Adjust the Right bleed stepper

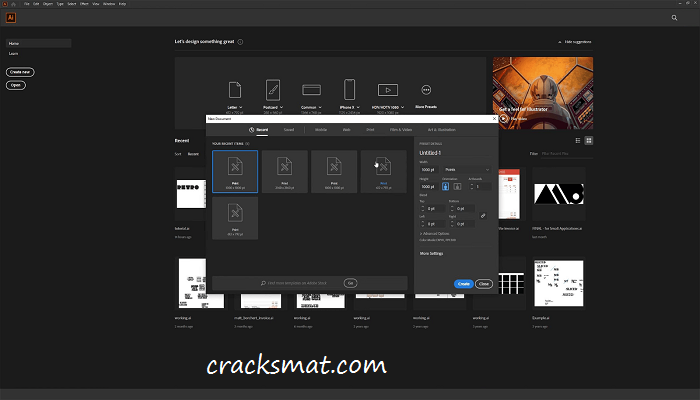(452, 224)
